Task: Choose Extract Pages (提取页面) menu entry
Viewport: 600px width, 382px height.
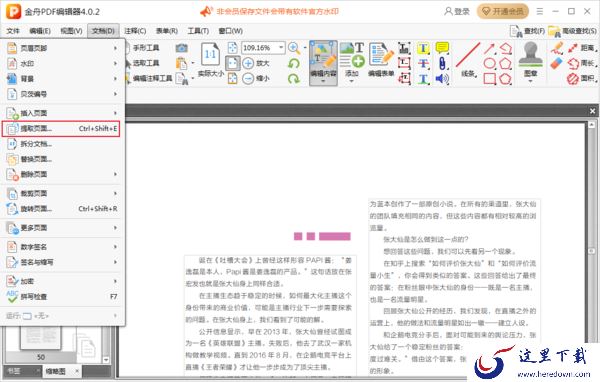Action: click(61, 129)
